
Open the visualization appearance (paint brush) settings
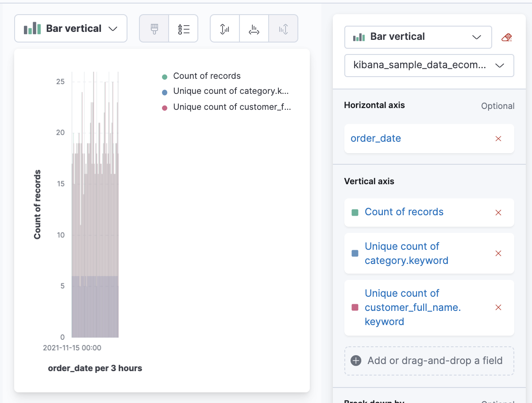click(x=154, y=28)
